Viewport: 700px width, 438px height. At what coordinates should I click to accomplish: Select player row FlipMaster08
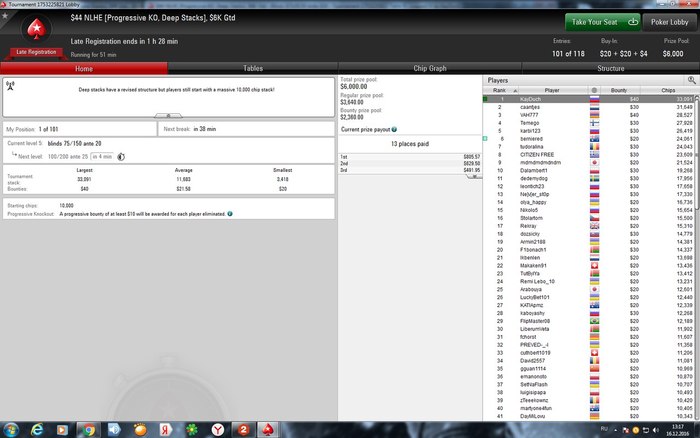pyautogui.click(x=588, y=321)
